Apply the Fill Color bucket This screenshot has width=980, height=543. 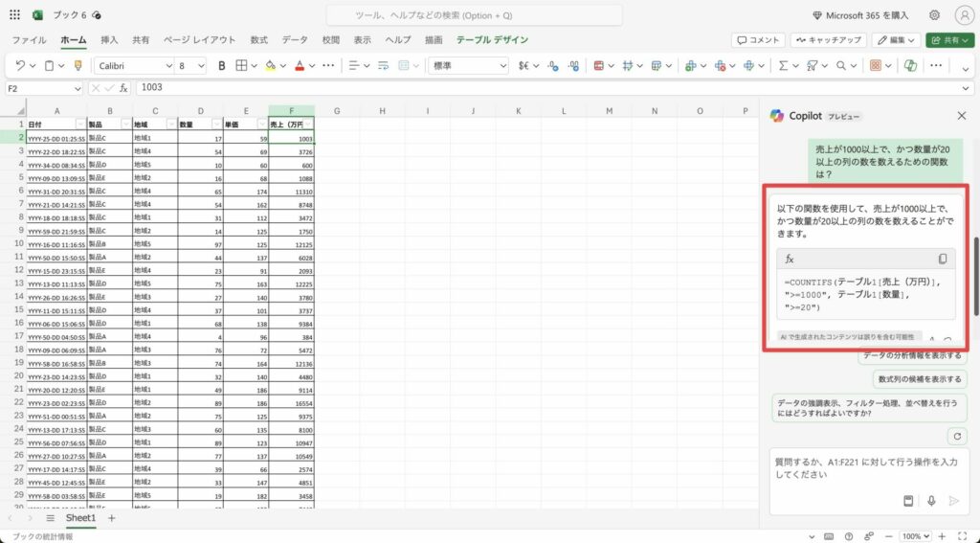coord(270,66)
